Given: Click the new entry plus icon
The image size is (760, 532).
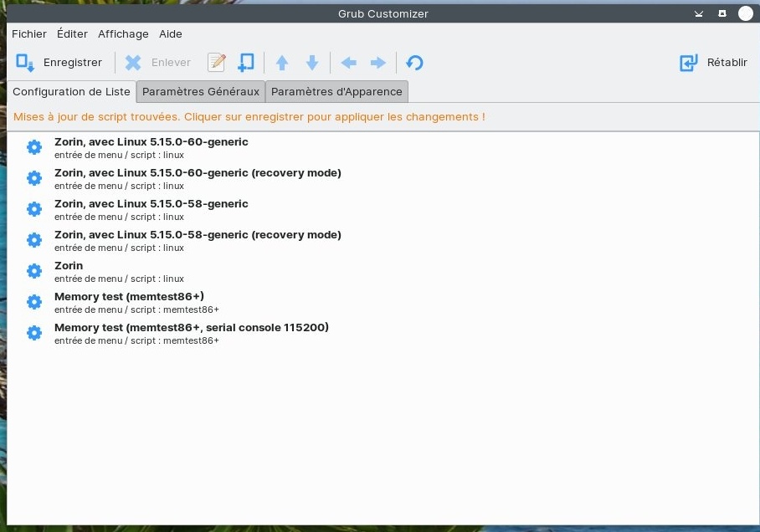Looking at the screenshot, I should pos(245,63).
